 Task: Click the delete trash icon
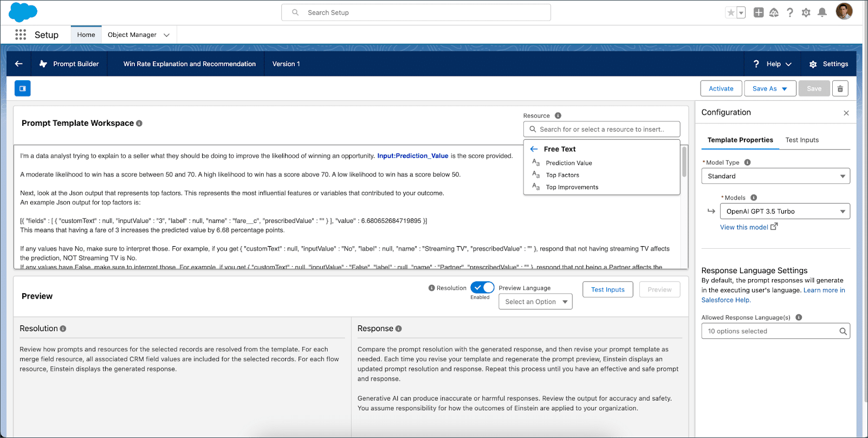click(x=840, y=88)
